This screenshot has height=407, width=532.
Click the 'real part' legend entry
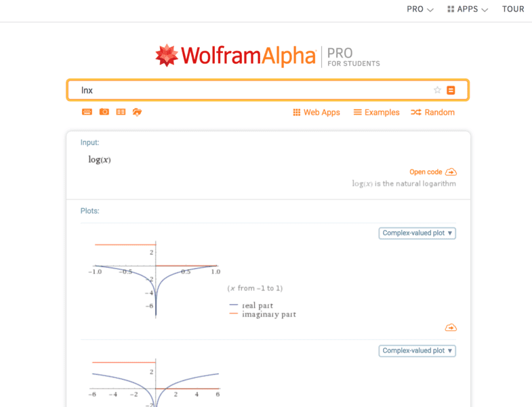[251, 305]
